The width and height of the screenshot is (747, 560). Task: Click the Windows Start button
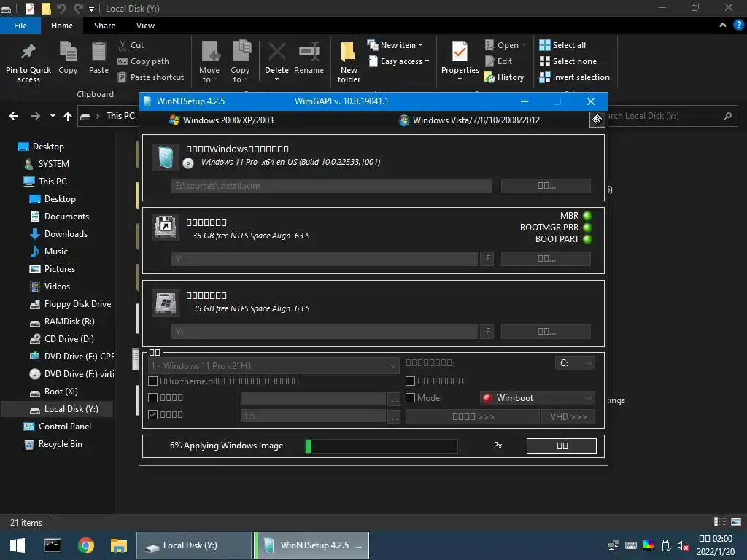[18, 545]
